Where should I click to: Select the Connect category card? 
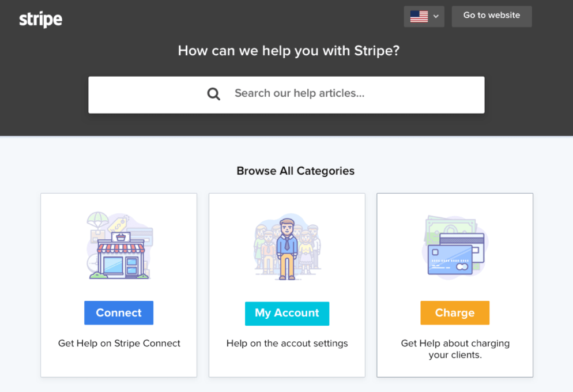[119, 285]
